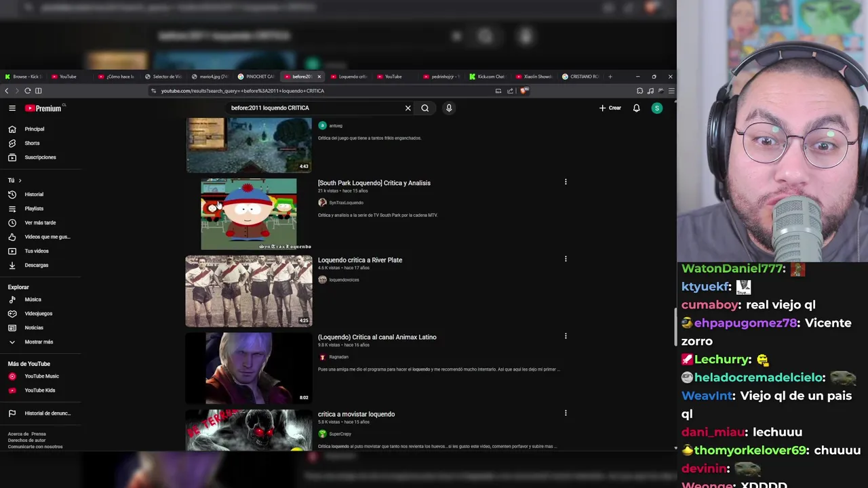
Task: Click the YouTube Premium logo
Action: pos(43,108)
